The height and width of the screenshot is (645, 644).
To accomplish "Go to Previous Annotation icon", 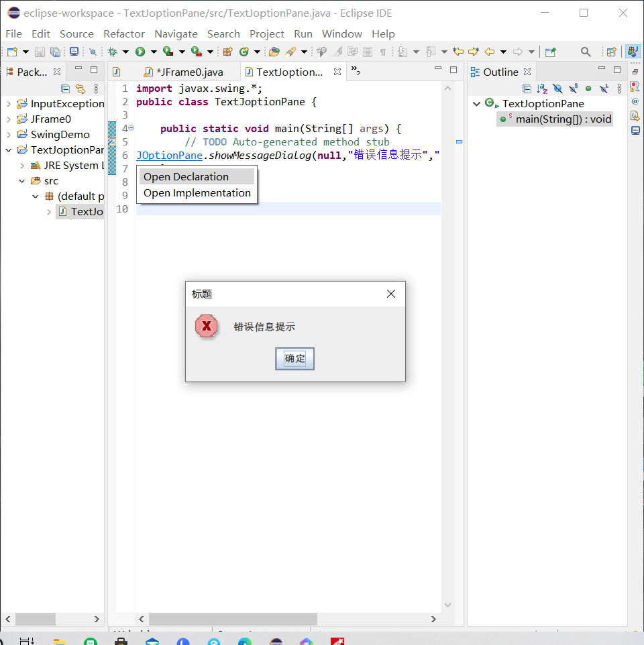I will 431,52.
